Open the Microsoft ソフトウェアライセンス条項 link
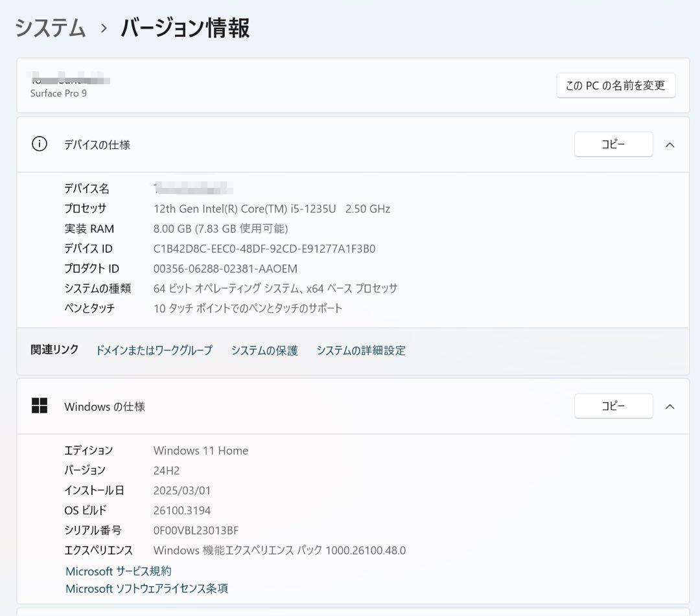 (x=146, y=588)
